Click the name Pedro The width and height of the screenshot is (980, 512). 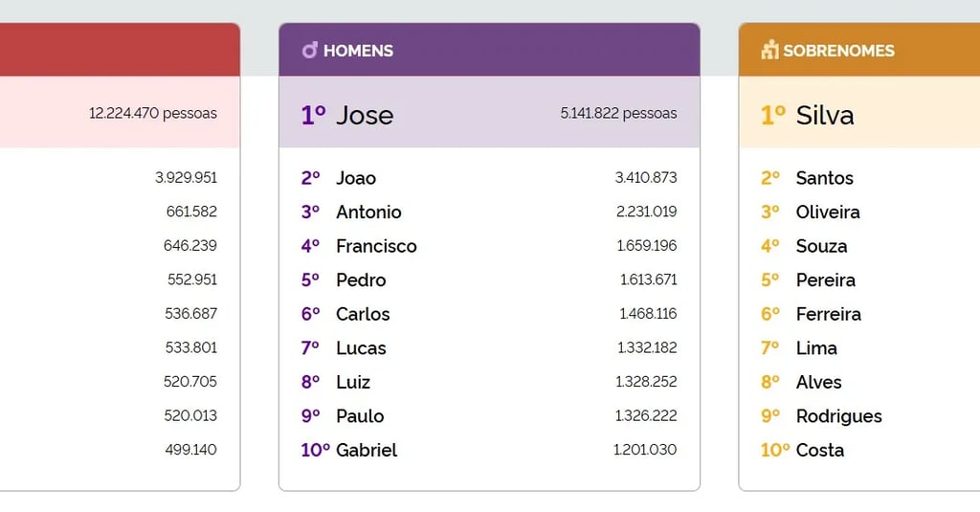coord(361,280)
